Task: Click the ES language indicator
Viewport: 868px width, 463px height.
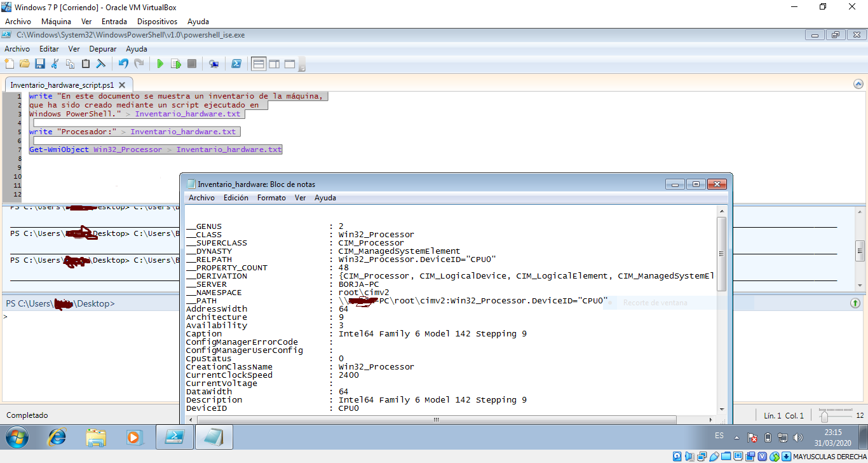Action: coord(719,436)
